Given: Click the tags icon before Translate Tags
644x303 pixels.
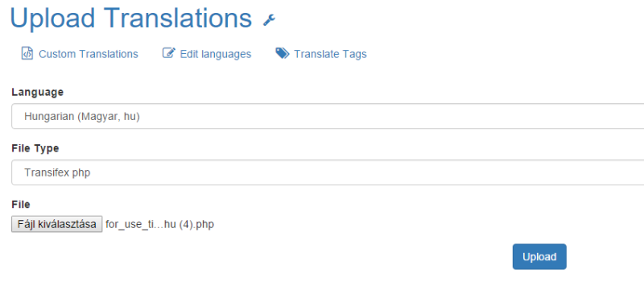Looking at the screenshot, I should pos(283,53).
